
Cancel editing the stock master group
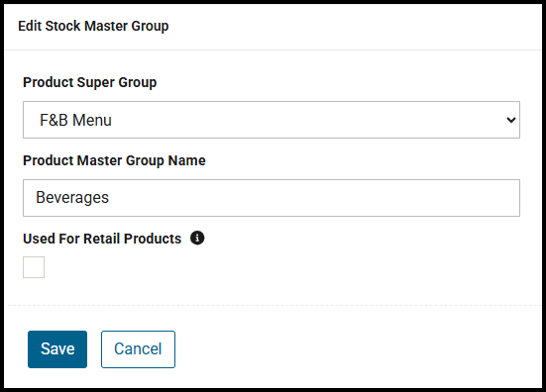pos(139,349)
